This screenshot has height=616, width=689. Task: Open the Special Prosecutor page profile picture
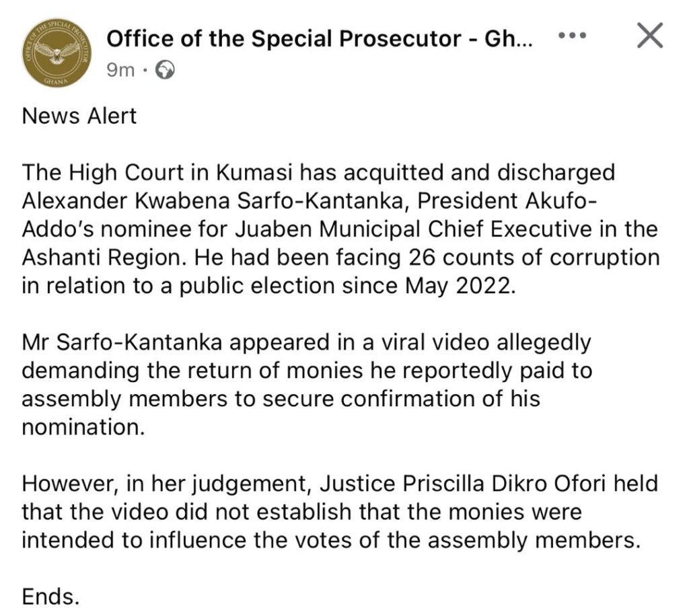pos(57,52)
